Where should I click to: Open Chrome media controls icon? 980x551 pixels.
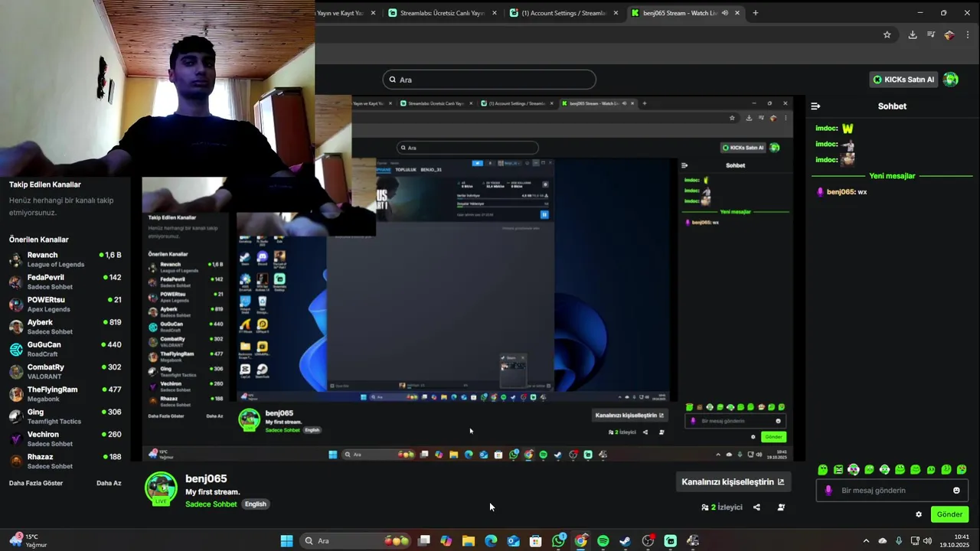tap(931, 34)
